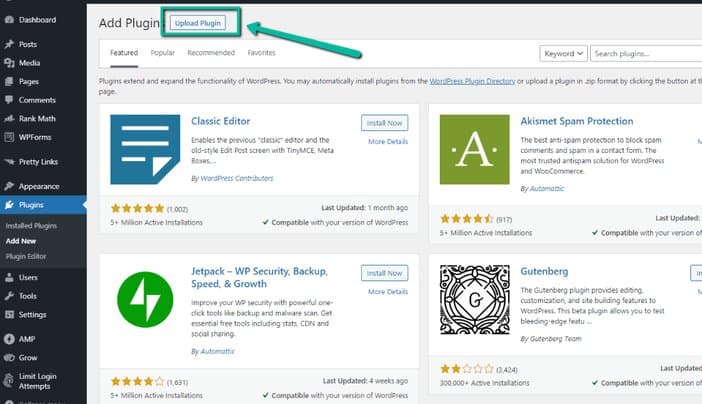Open WordPress Contributors author link
The width and height of the screenshot is (702, 404).
(x=236, y=178)
